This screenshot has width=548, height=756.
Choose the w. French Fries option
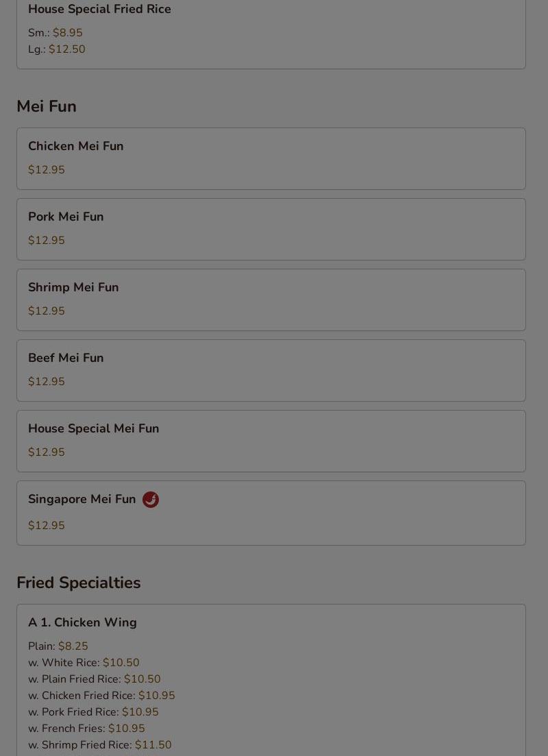(86, 729)
